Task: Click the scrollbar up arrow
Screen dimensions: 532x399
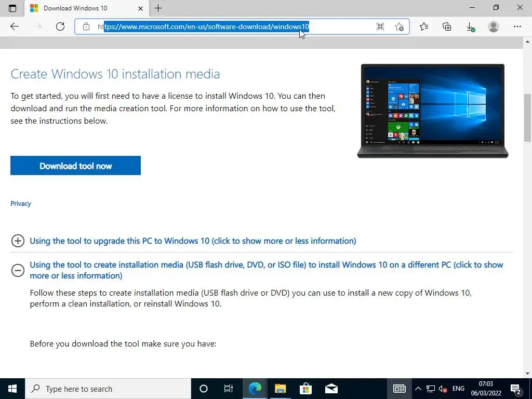Action: 527,42
